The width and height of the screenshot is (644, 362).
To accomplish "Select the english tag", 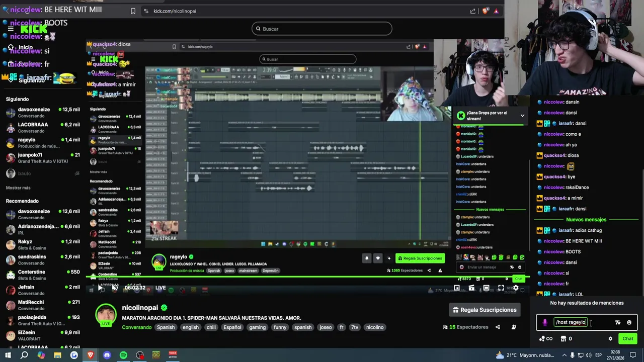I will 190,327.
